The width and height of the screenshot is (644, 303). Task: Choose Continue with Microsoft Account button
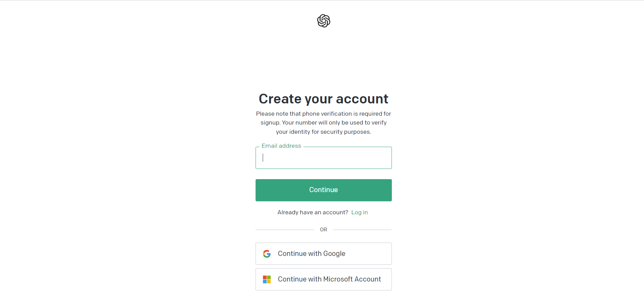coord(323,279)
